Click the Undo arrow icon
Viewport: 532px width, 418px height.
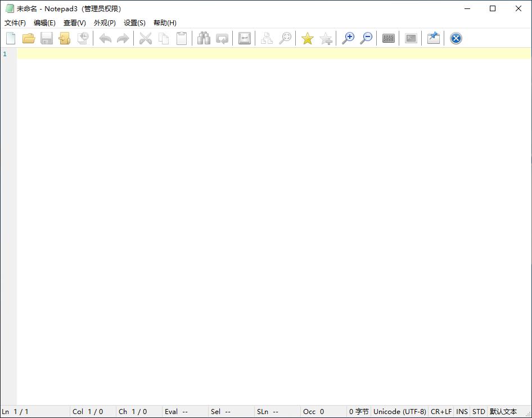(x=105, y=38)
